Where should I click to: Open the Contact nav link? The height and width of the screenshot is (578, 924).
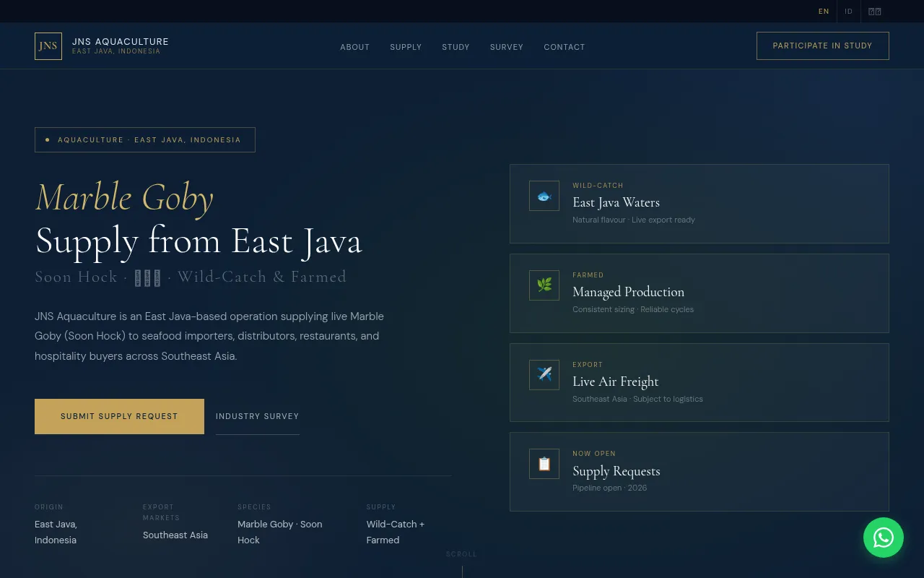coord(565,47)
